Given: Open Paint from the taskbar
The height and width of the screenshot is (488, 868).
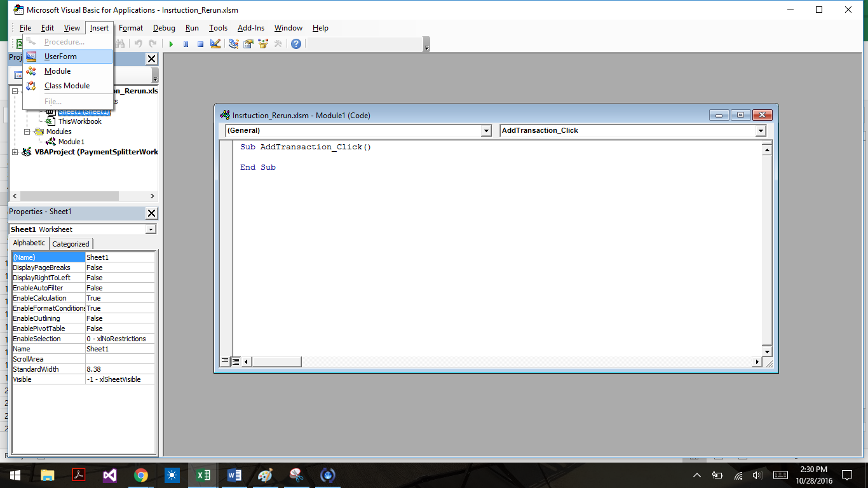Looking at the screenshot, I should point(265,475).
